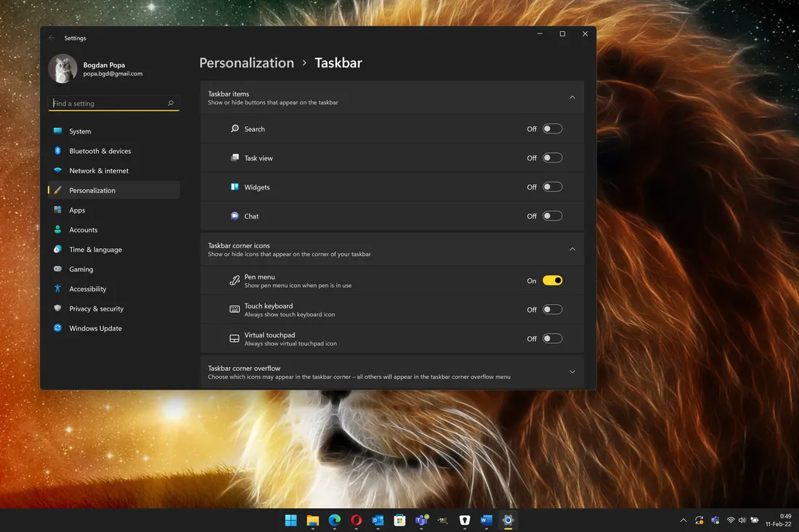Click the Windows Start button

tap(291, 520)
